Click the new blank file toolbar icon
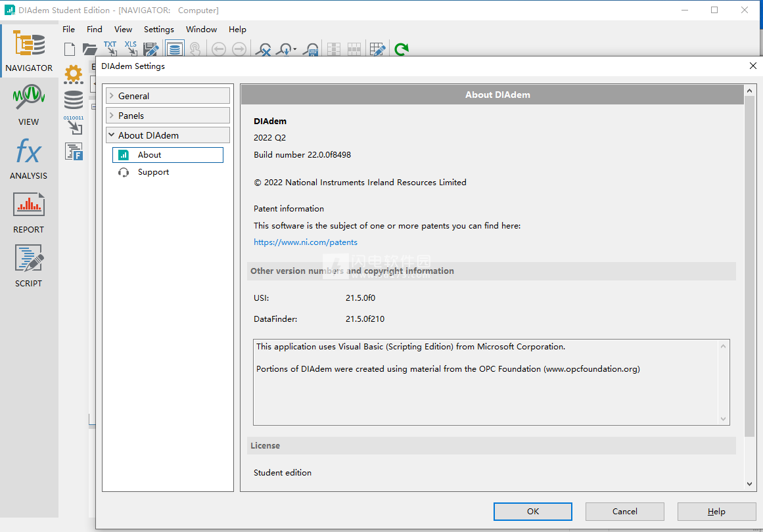Screen dimensions: 763x532 coord(70,49)
